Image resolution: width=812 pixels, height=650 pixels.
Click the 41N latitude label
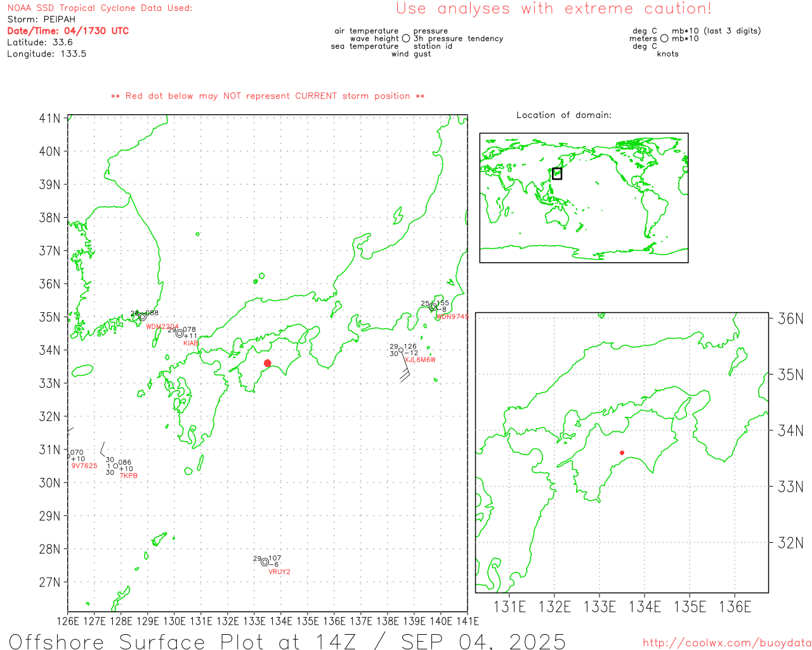click(49, 119)
